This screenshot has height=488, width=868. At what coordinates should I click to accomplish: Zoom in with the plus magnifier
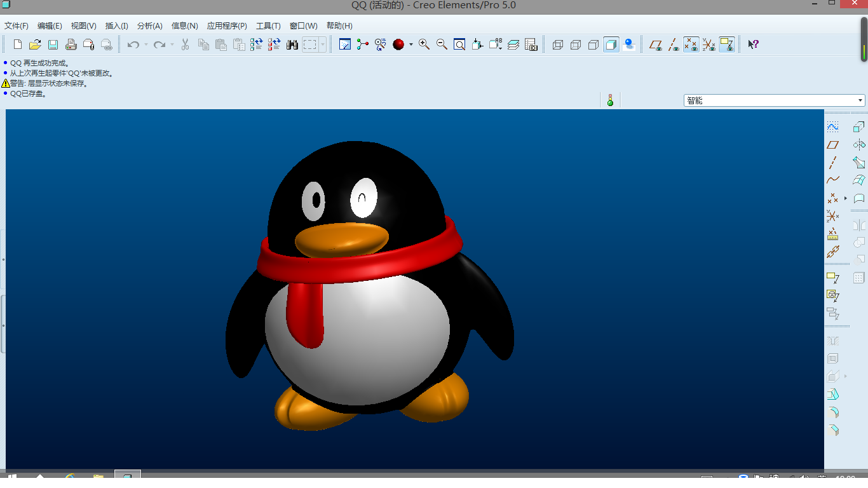click(x=424, y=44)
